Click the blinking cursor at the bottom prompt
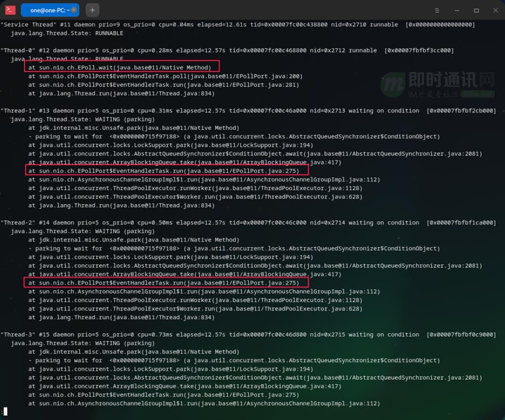Image resolution: width=505 pixels, height=420 pixels. [x=4, y=411]
